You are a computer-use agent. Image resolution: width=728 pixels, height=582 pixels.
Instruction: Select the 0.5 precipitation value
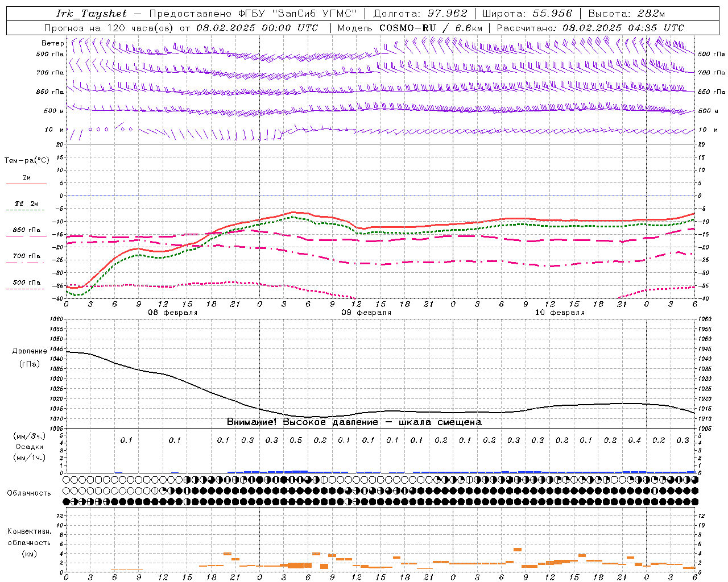point(296,440)
